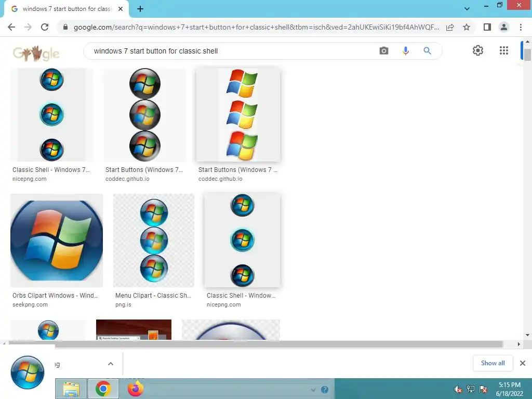Open Action Center flag icon
The width and height of the screenshot is (532, 399).
(483, 389)
